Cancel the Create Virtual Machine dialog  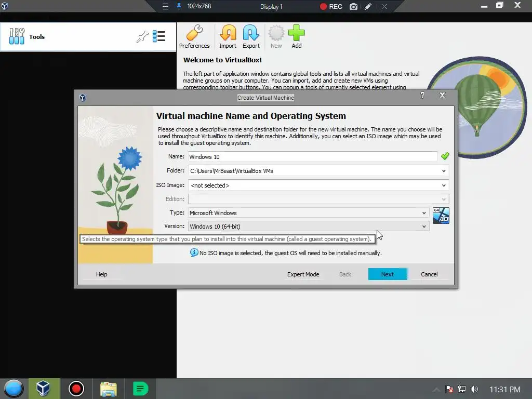429,274
